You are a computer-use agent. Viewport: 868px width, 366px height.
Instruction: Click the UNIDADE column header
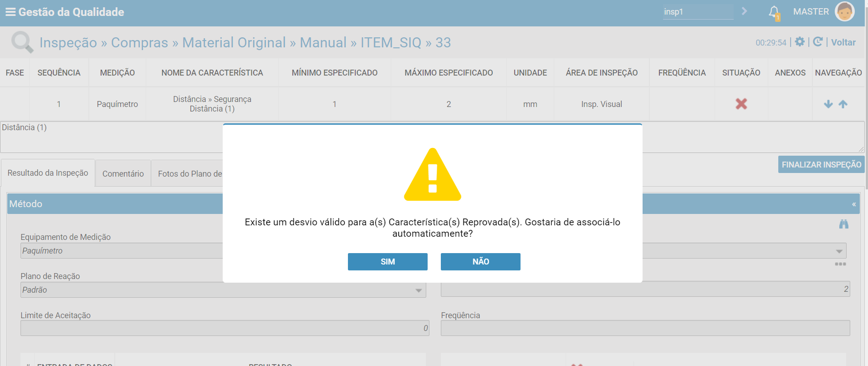530,73
